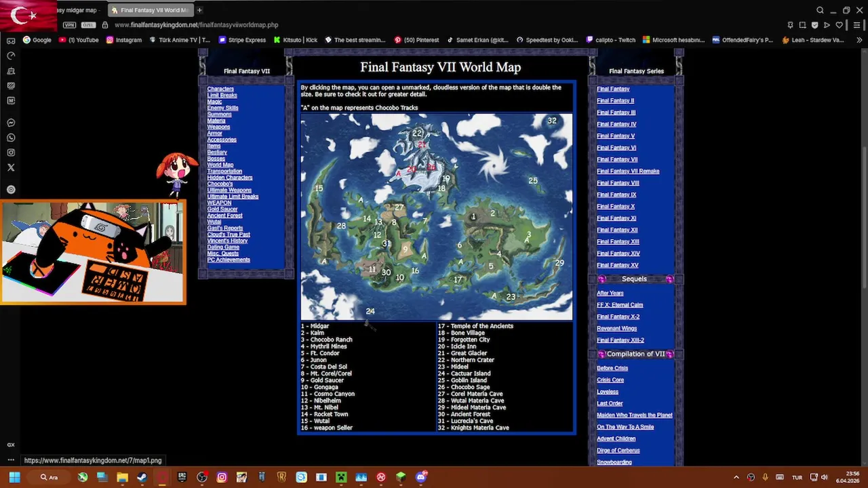Image resolution: width=868 pixels, height=488 pixels.
Task: Open the Ultimate Weapons link
Action: click(x=229, y=190)
